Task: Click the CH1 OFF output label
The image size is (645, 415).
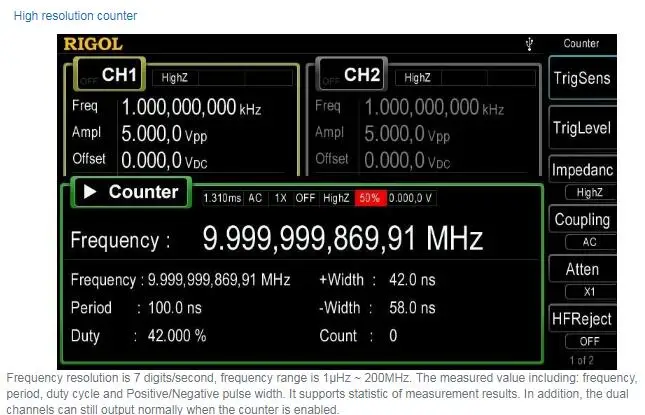Action: click(x=88, y=81)
